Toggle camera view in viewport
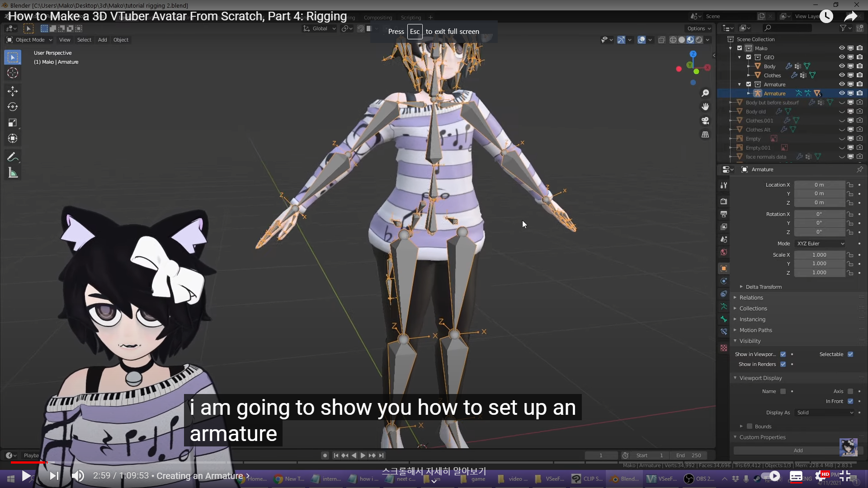 click(705, 121)
